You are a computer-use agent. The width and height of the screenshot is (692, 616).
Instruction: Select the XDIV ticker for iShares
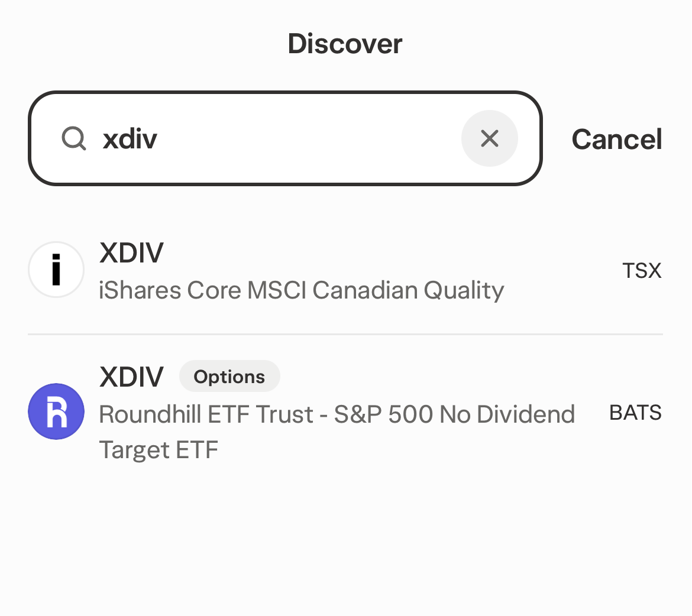coord(131,253)
